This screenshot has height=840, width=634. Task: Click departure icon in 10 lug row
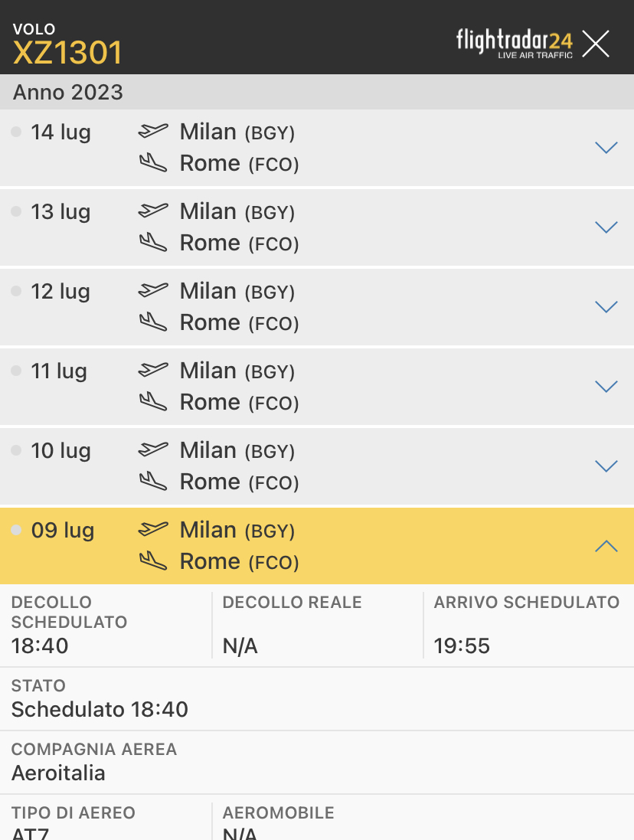click(152, 449)
